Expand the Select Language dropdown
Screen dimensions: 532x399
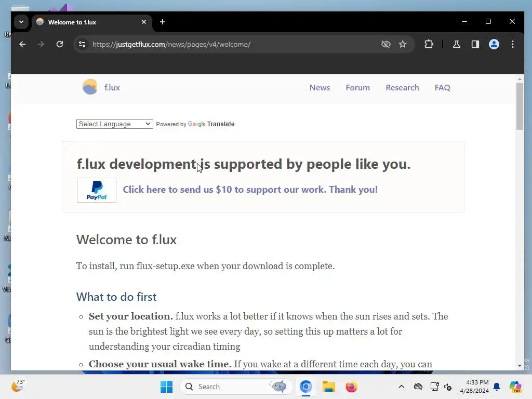[115, 124]
